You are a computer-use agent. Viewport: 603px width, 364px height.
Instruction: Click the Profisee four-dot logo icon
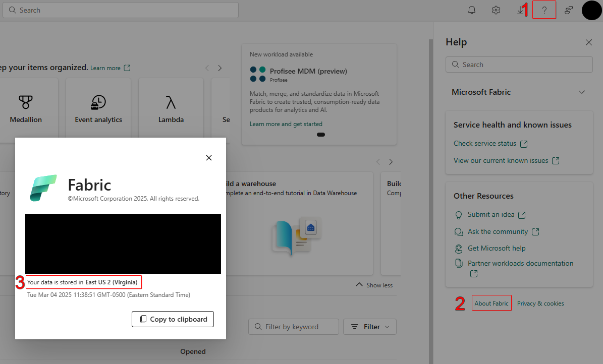pyautogui.click(x=258, y=74)
